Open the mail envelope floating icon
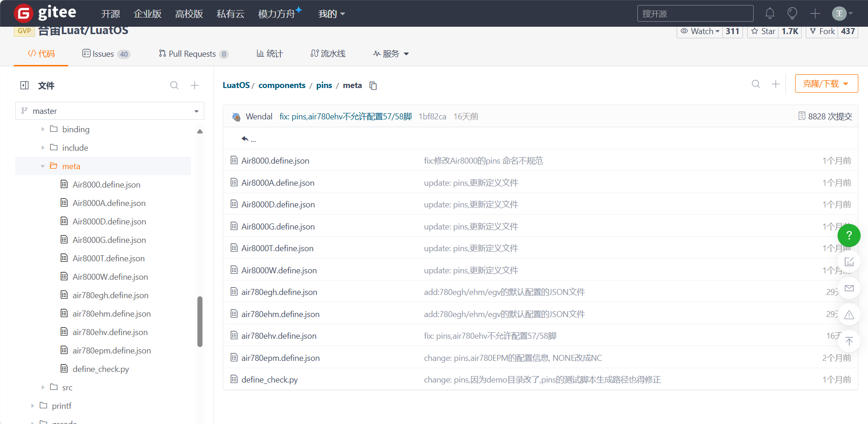868x424 pixels. click(849, 289)
